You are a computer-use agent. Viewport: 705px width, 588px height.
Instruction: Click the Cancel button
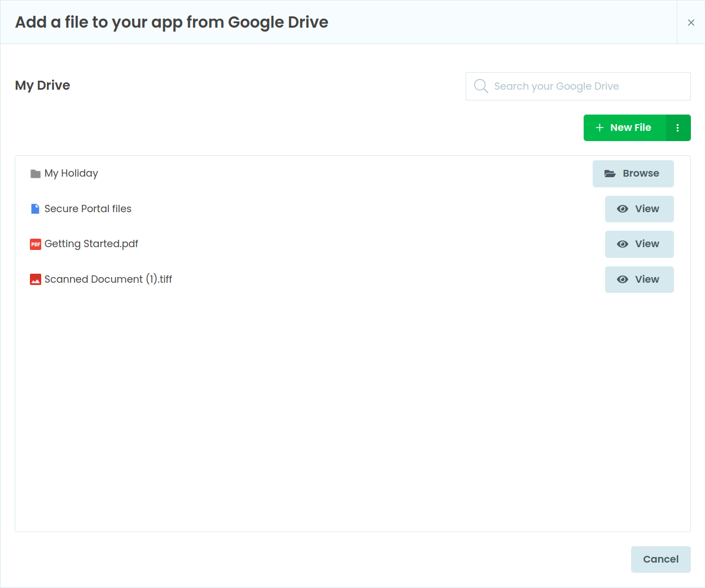(x=660, y=559)
